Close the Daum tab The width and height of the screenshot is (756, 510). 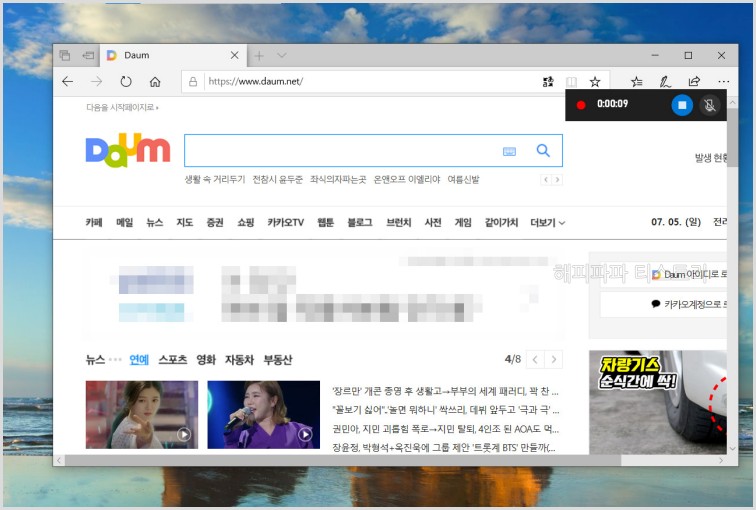pos(234,55)
